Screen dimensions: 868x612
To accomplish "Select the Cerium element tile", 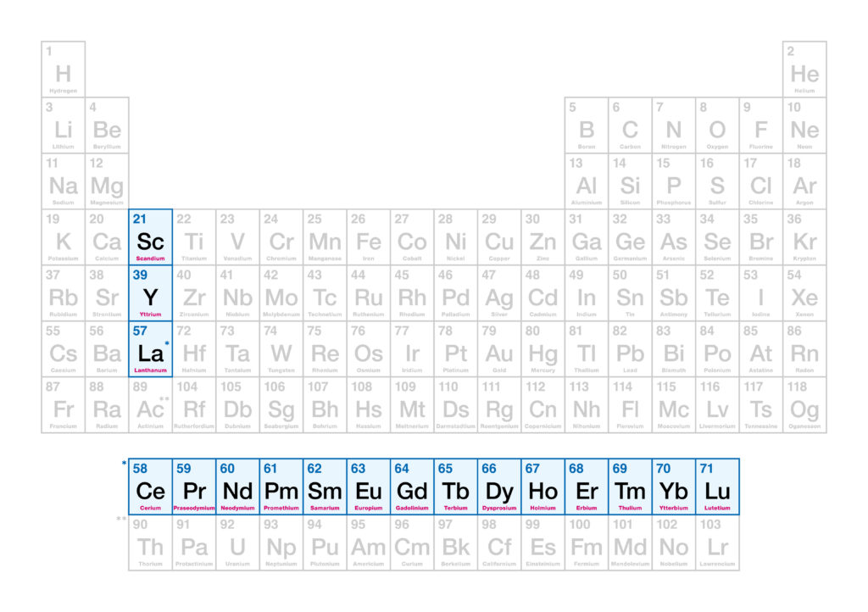I will coord(151,487).
